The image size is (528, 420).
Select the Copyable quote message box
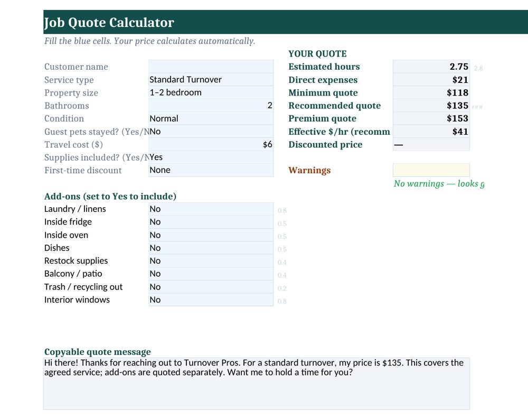[x=257, y=384]
